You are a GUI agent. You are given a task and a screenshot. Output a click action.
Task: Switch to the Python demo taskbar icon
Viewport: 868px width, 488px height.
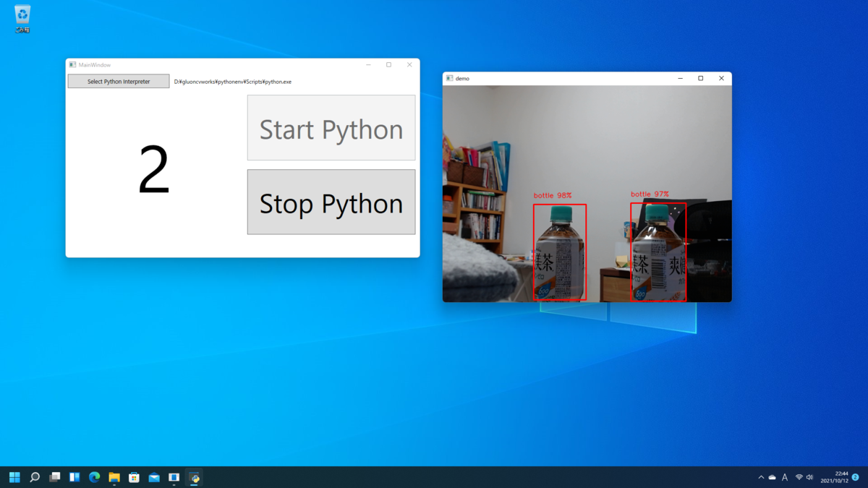[194, 477]
